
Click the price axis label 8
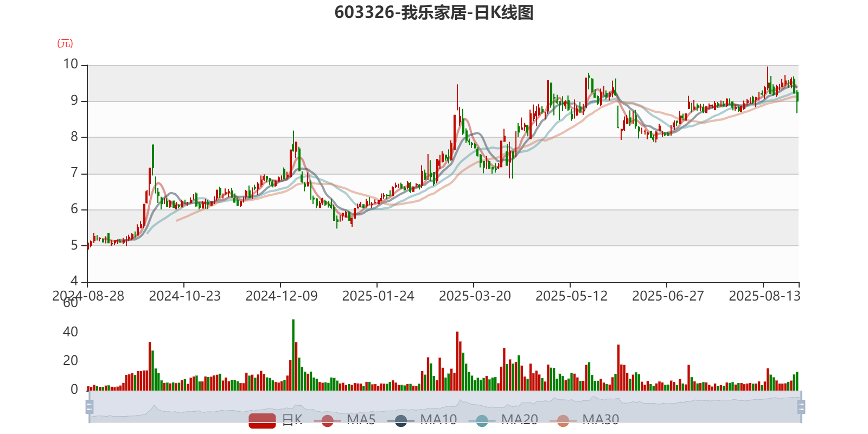(74, 137)
